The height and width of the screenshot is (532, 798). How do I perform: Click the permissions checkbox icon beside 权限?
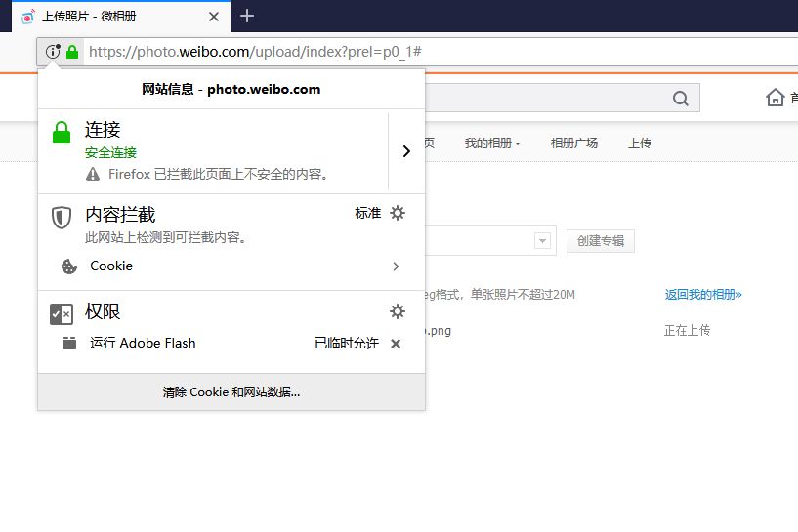(62, 313)
